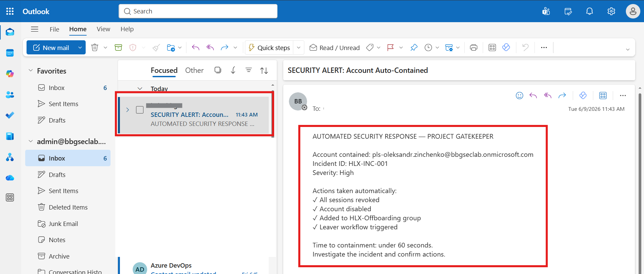
Task: Archive the selected message via ribbon icon
Action: [118, 48]
